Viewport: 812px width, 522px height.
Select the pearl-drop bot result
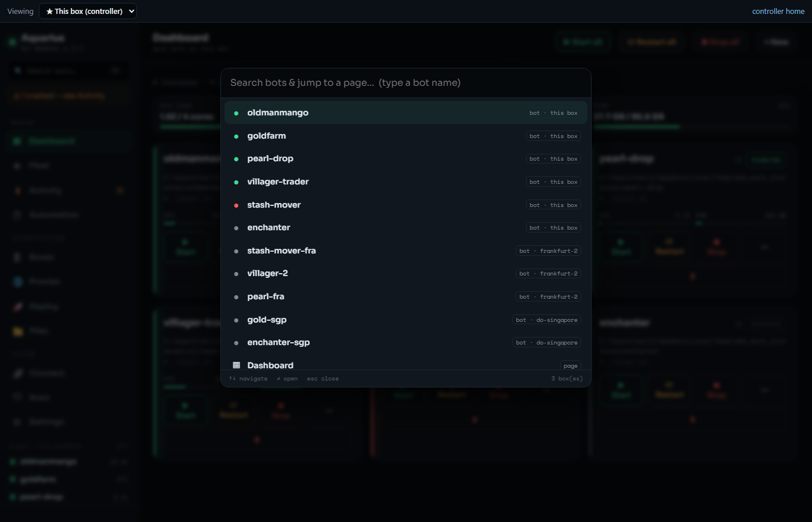tap(406, 158)
